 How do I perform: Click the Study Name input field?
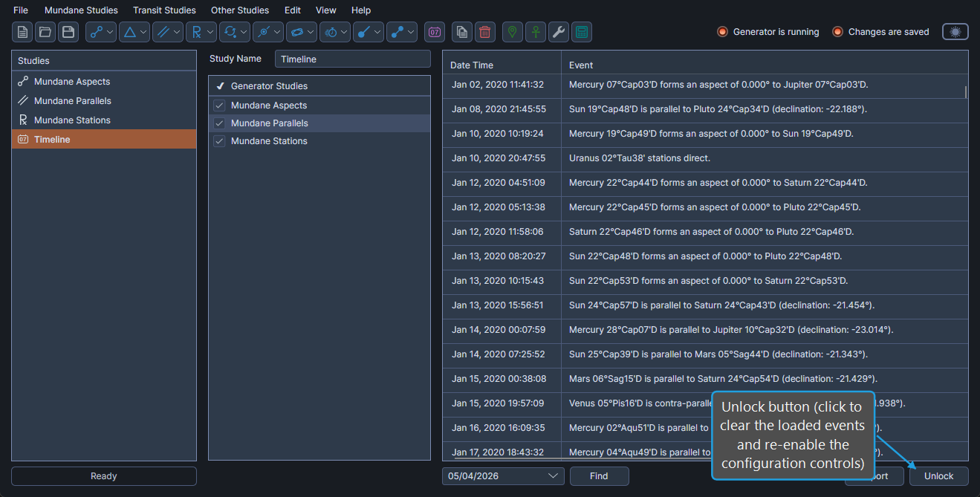(352, 59)
